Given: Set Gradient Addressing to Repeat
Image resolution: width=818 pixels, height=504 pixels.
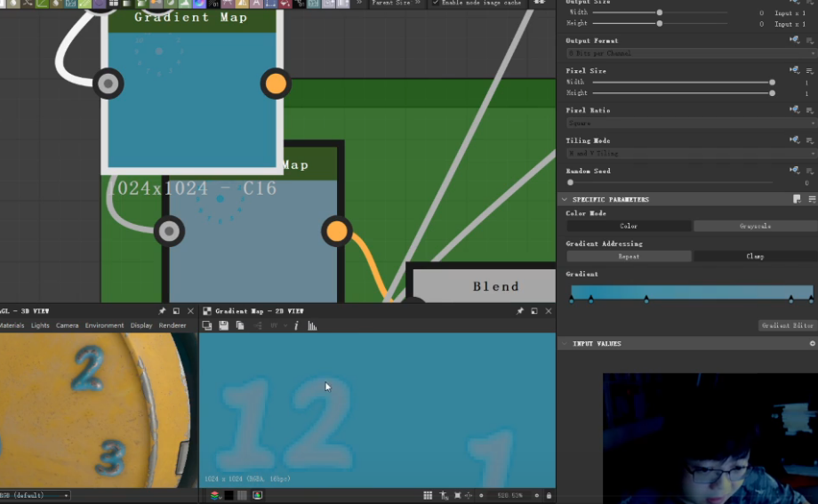Looking at the screenshot, I should point(629,256).
